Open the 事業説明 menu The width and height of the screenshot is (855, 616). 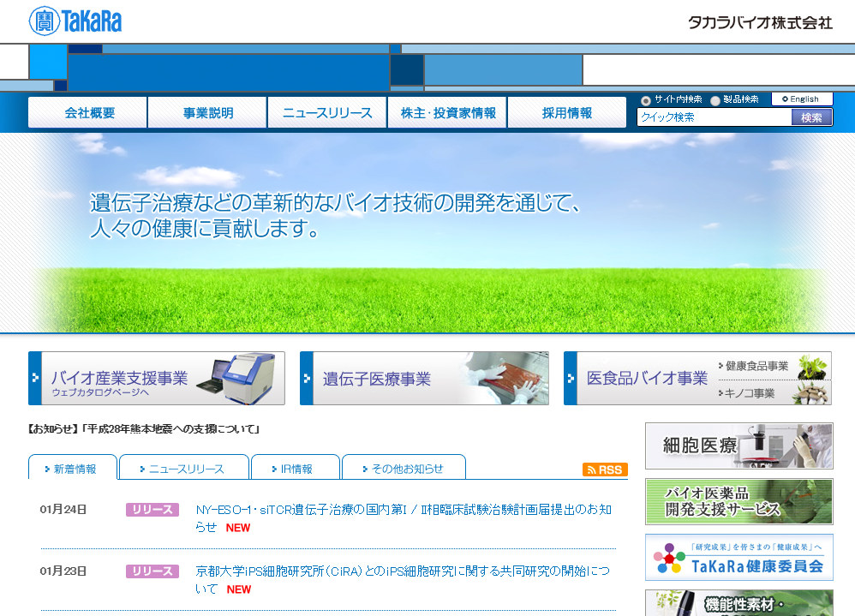pyautogui.click(x=207, y=112)
